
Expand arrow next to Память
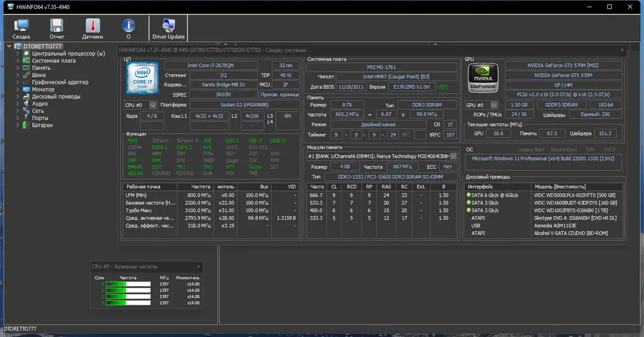tap(17, 68)
